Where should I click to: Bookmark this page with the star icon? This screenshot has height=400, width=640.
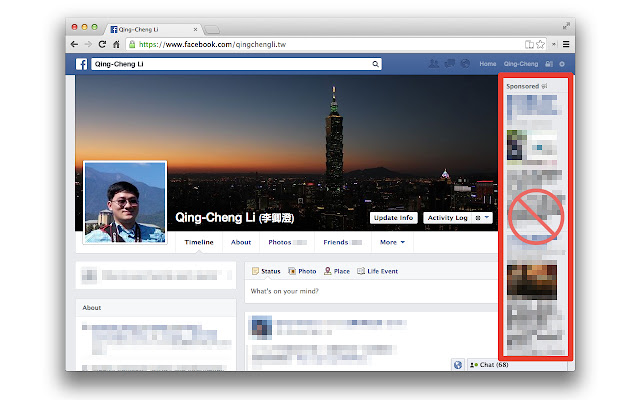[x=540, y=44]
